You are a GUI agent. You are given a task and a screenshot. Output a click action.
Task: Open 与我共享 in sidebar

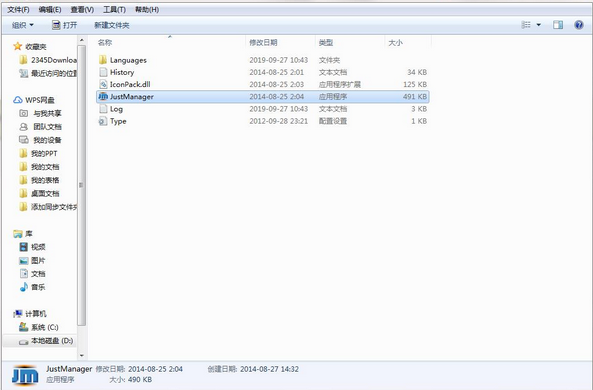point(41,113)
